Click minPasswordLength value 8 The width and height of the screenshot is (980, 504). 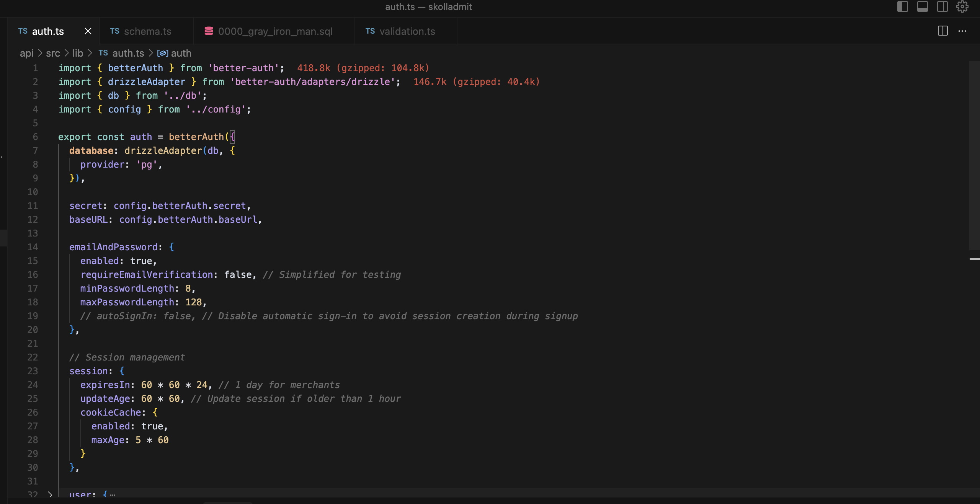[x=188, y=289]
